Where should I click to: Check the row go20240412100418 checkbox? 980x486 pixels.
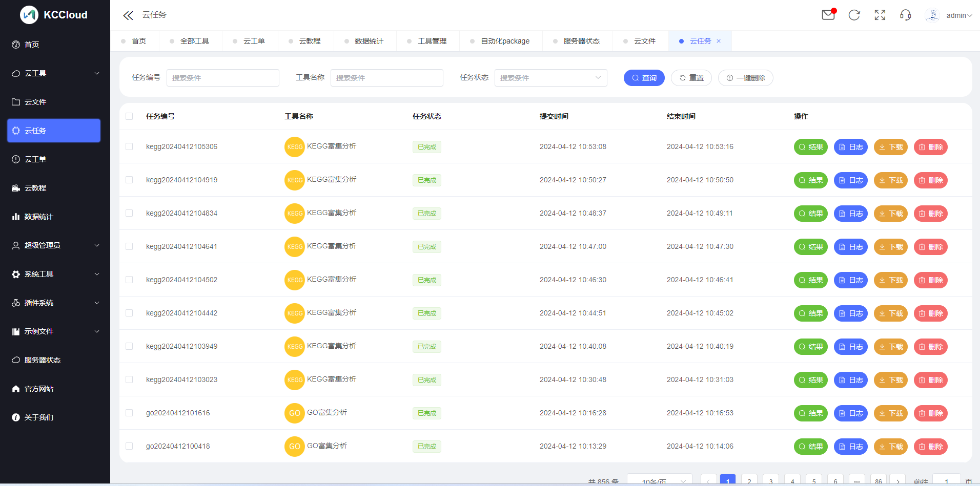(129, 446)
